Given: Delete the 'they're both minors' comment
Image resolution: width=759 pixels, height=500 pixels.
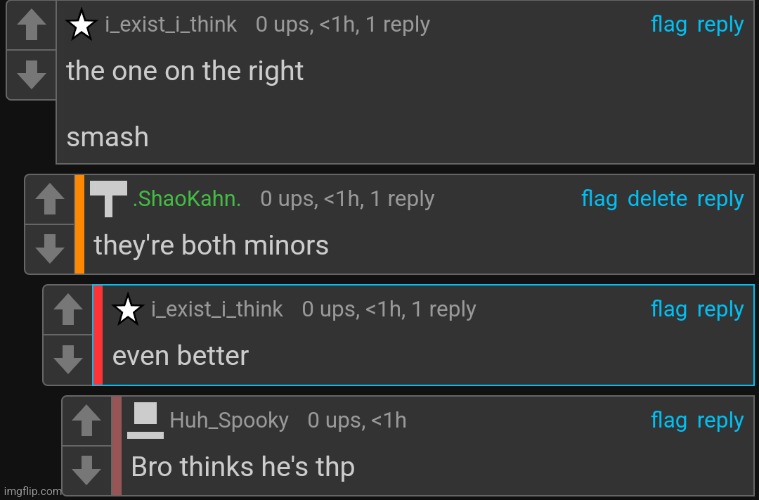Looking at the screenshot, I should [657, 199].
